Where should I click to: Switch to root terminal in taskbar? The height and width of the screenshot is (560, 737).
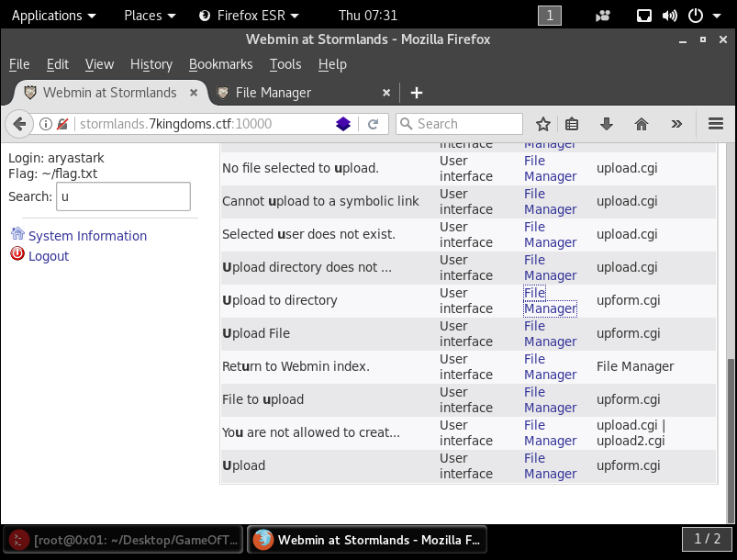[x=123, y=539]
